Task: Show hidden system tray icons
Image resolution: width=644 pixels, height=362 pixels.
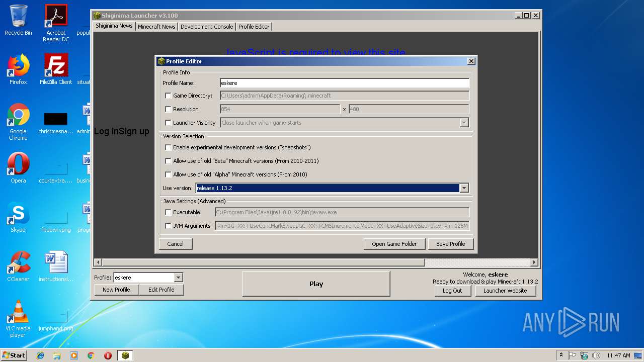Action: point(561,355)
